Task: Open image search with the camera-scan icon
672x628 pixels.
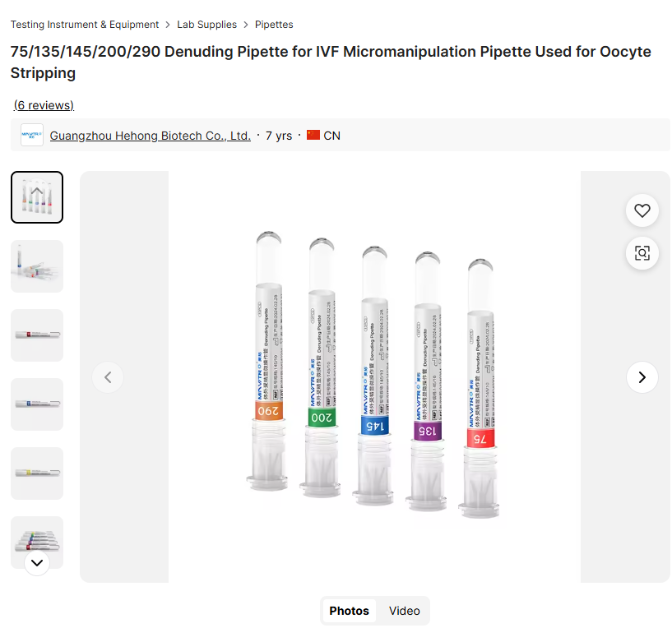Action: click(642, 253)
